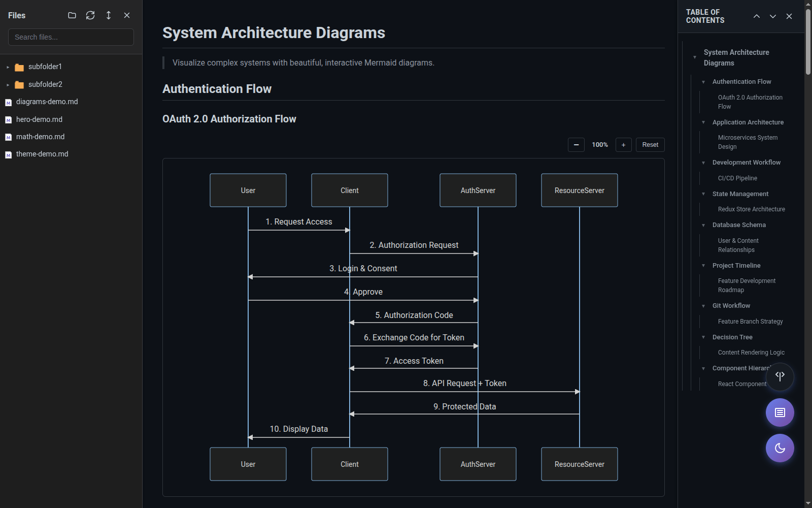Open the purple table of contents floating button

(x=780, y=412)
